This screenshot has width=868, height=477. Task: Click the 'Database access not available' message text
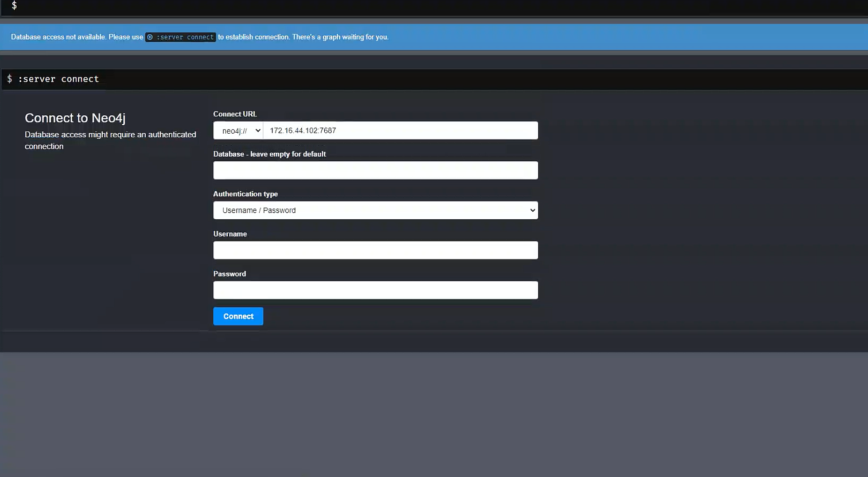(59, 37)
